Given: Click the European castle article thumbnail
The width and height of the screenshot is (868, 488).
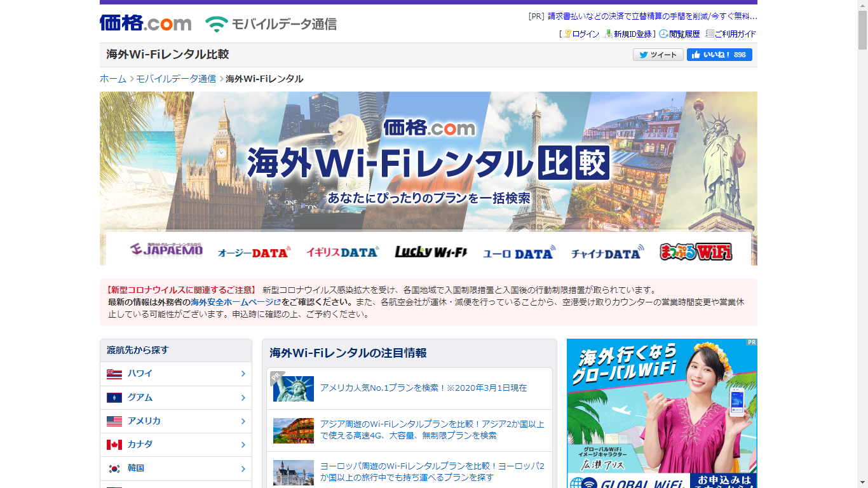Looking at the screenshot, I should [x=294, y=473].
